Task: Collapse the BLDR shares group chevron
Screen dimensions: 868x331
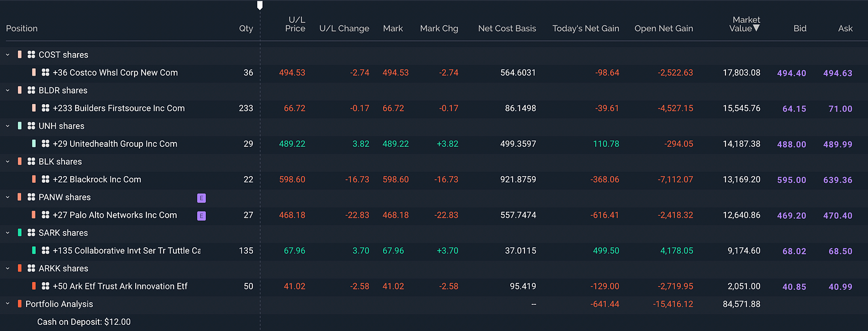Action: pyautogui.click(x=8, y=90)
